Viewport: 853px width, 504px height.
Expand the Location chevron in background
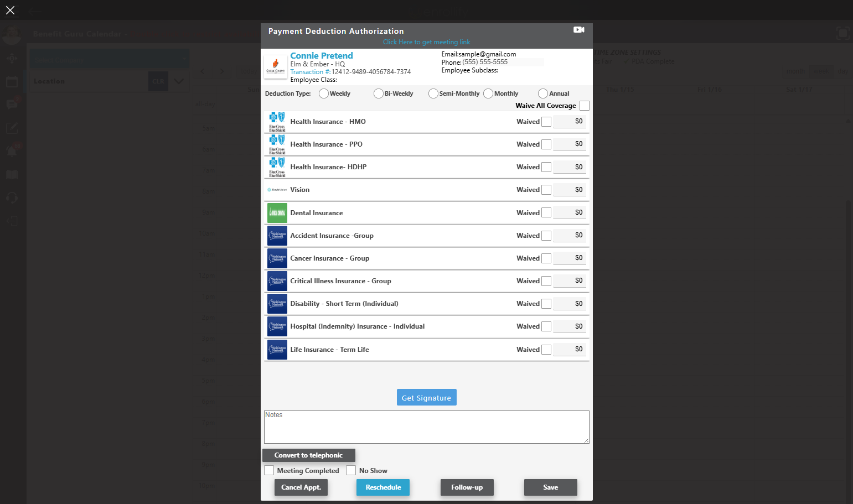click(x=178, y=81)
